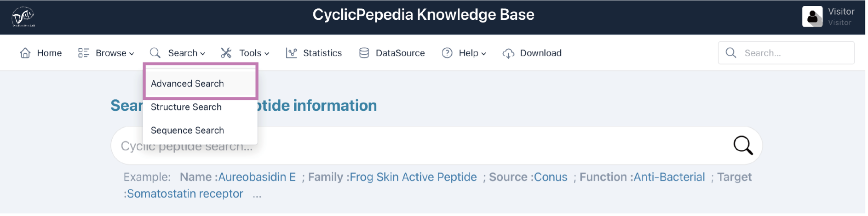
Task: Click the Statistics chart icon
Action: point(291,53)
